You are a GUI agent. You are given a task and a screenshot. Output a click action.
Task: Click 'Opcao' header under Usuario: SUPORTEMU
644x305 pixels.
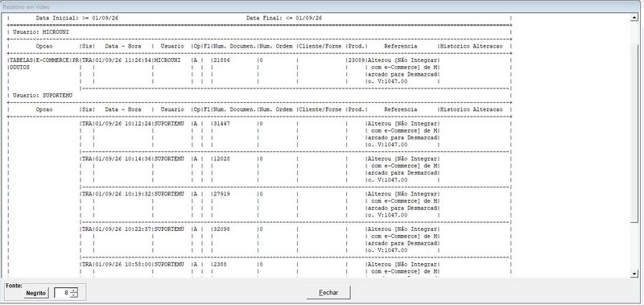pyautogui.click(x=44, y=109)
